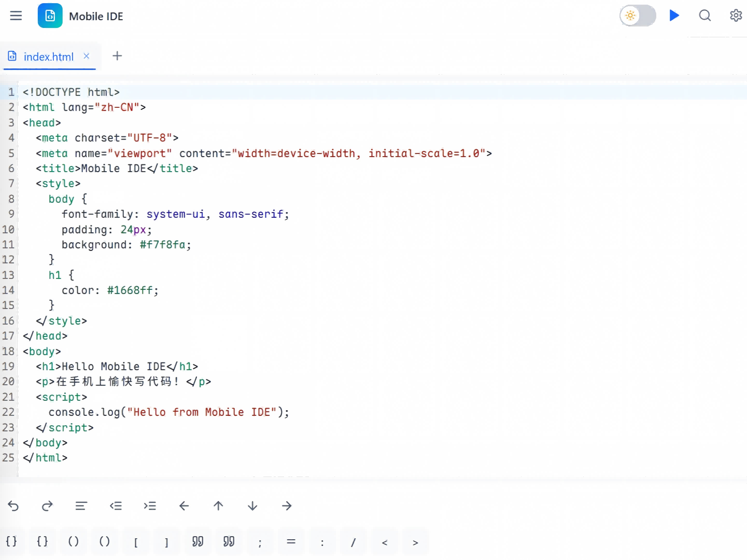
Task: Insert a greater-than symbol from the key row
Action: (416, 542)
